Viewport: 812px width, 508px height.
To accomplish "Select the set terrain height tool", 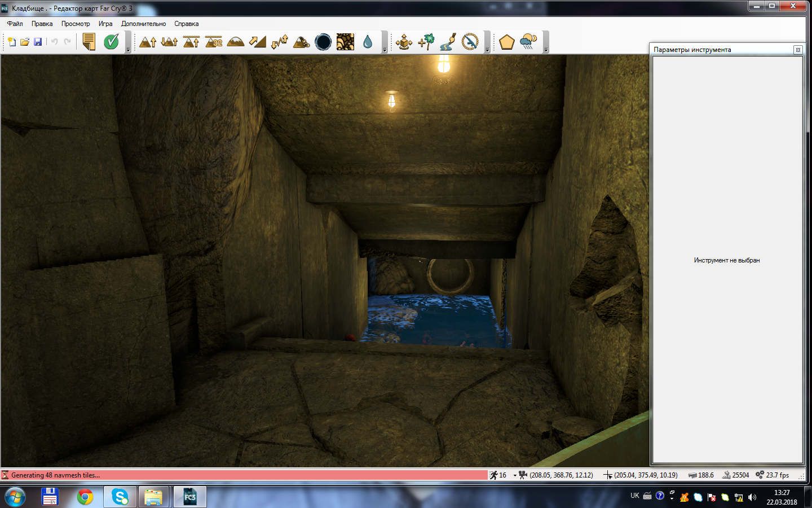I will click(191, 42).
